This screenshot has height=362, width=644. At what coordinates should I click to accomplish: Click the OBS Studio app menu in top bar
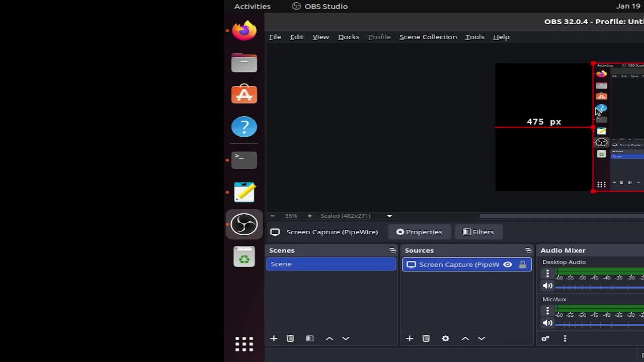(320, 6)
